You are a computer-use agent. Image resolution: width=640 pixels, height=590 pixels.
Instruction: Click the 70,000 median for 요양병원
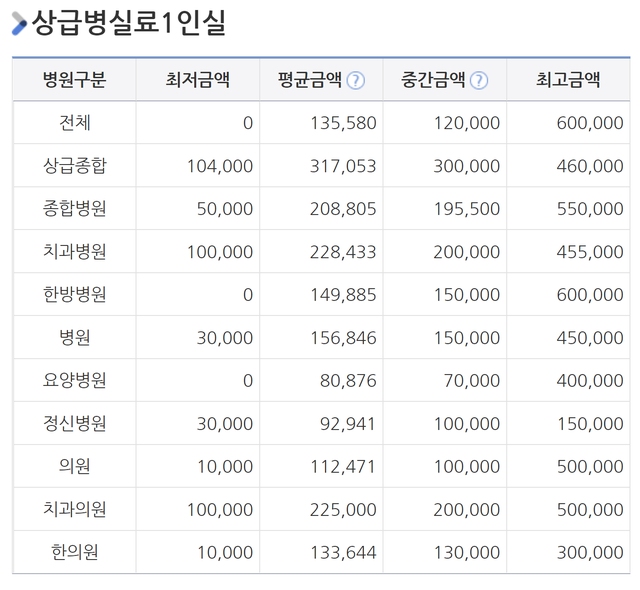coord(471,381)
